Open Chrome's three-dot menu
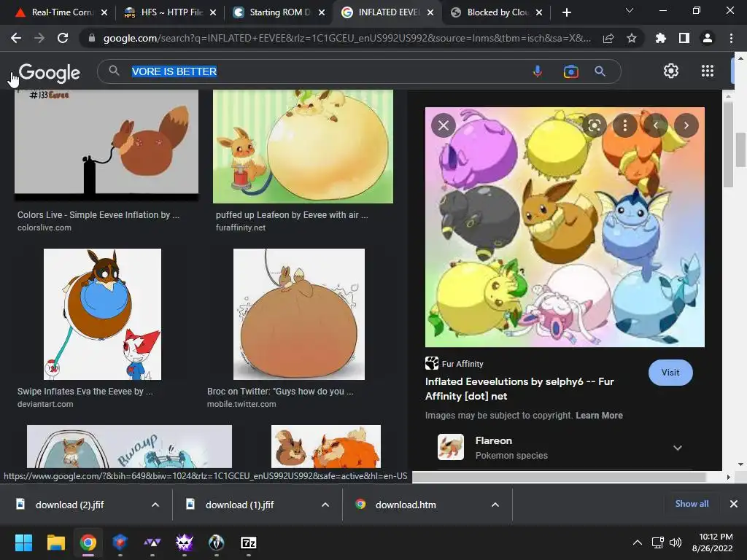747x560 pixels. click(731, 38)
